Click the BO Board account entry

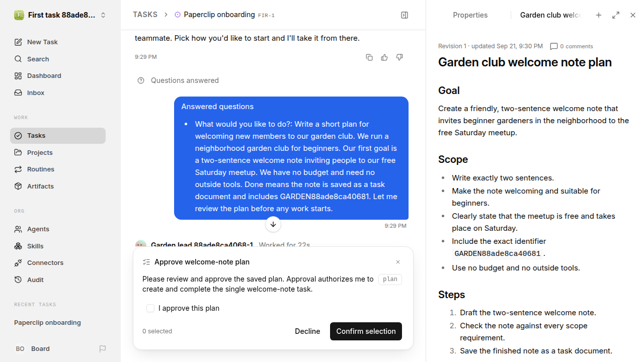tap(32, 349)
